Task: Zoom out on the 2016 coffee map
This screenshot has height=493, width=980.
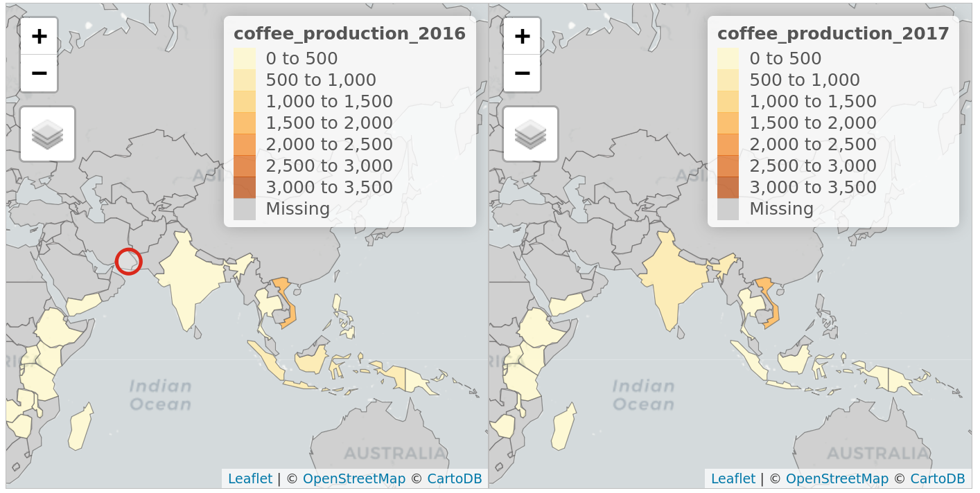Action: point(39,73)
